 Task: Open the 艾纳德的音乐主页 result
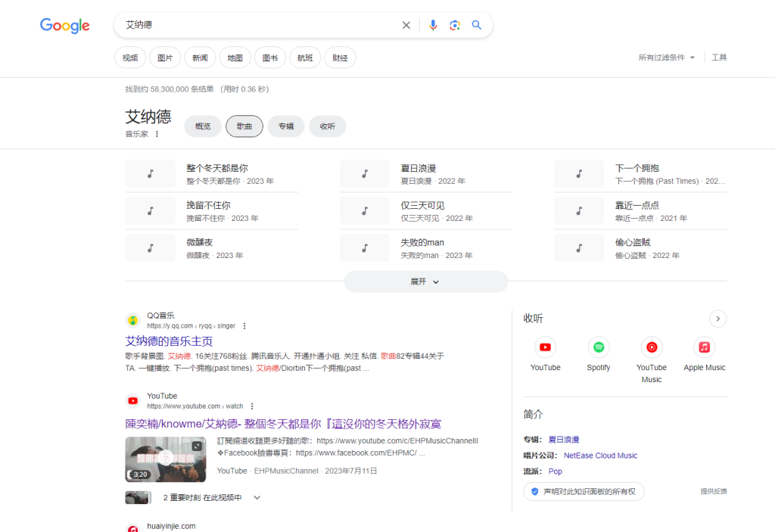(169, 341)
